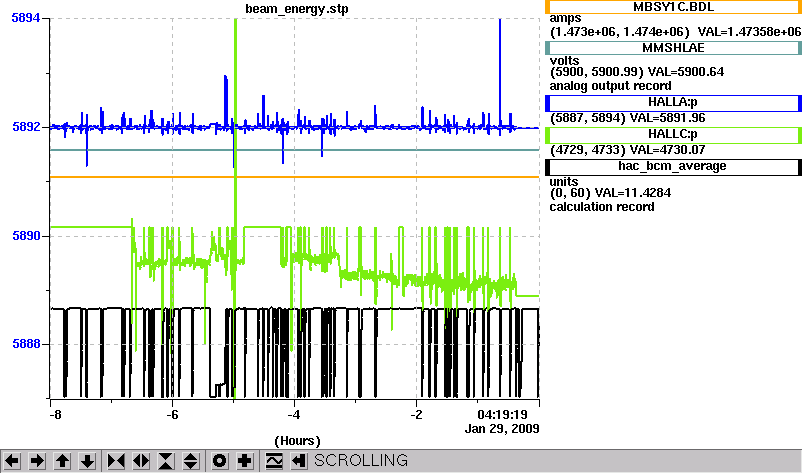Zoom out vertically using up-down triangles icon

[x=191, y=461]
